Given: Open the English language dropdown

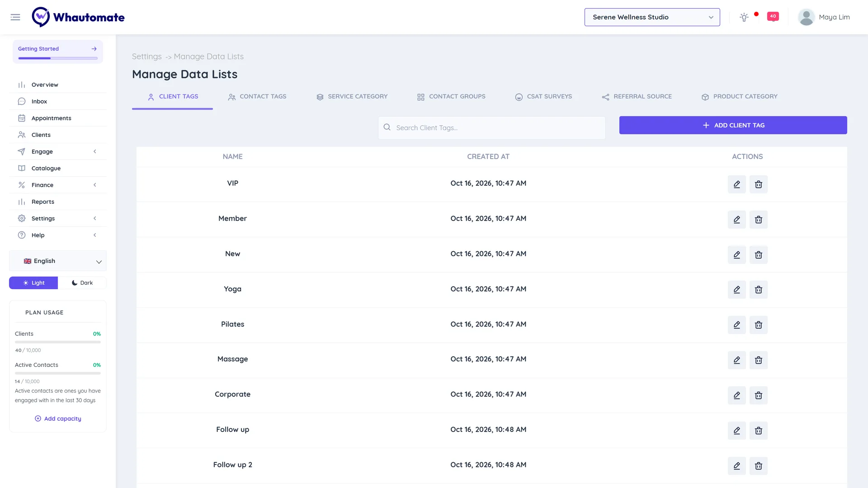Looking at the screenshot, I should [x=58, y=261].
